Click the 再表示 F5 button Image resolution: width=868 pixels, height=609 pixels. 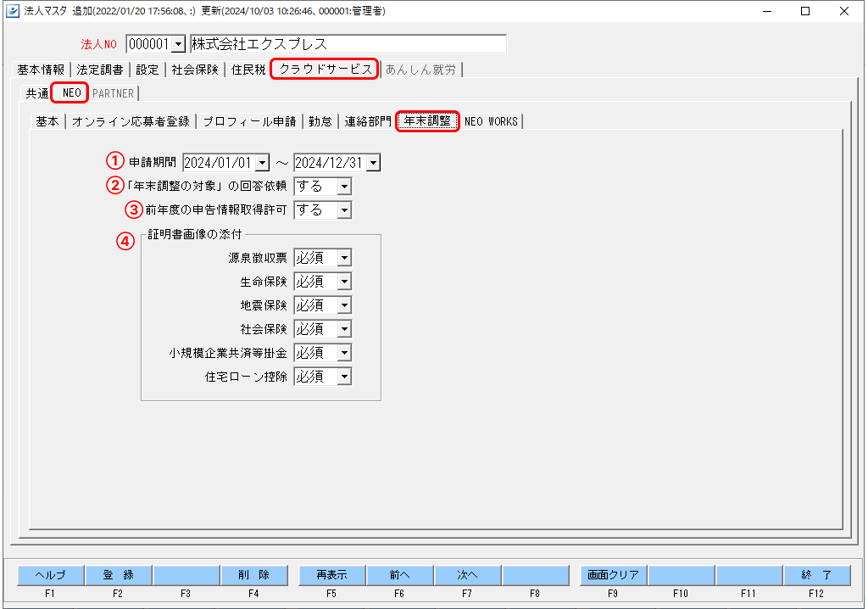(331, 575)
